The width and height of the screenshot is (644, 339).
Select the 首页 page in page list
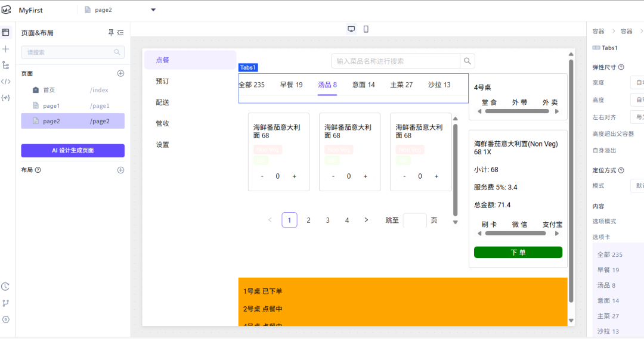[x=73, y=90]
